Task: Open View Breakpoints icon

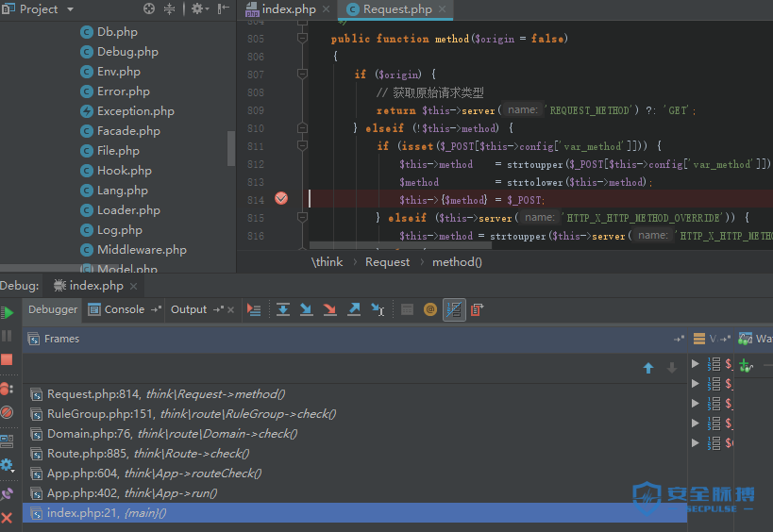Action: click(7, 390)
